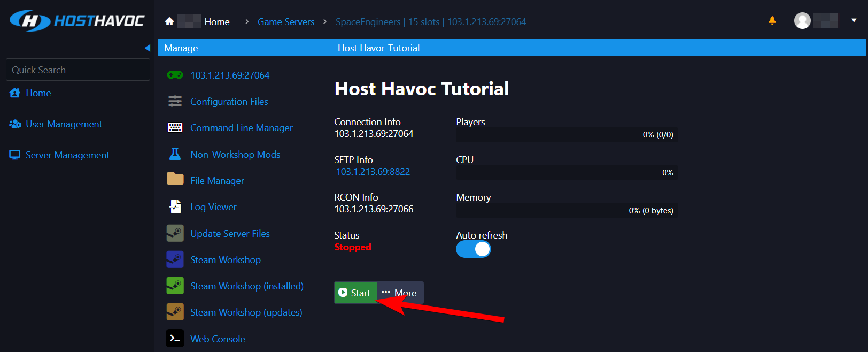Image resolution: width=868 pixels, height=352 pixels.
Task: Open the 103.1.213.69:27064 menu entry
Action: coord(230,75)
